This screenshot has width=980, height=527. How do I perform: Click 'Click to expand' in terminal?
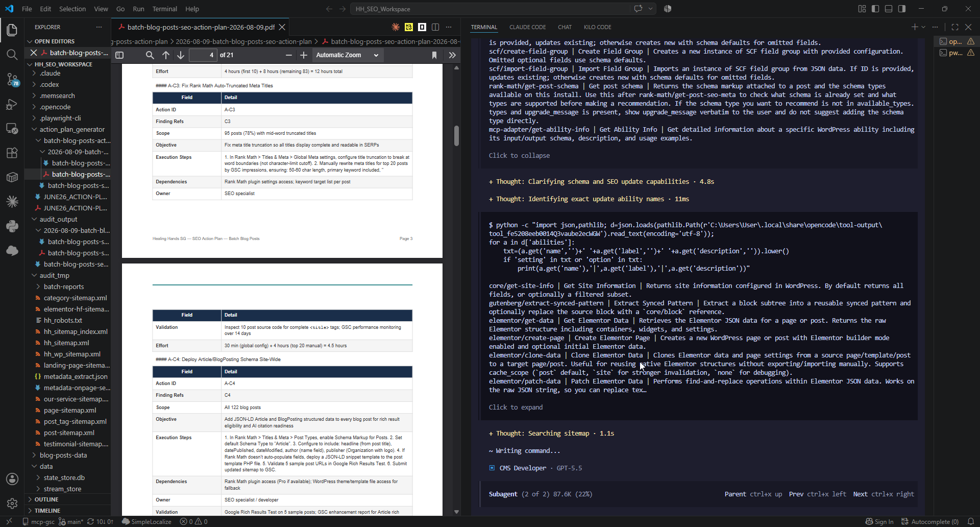516,407
